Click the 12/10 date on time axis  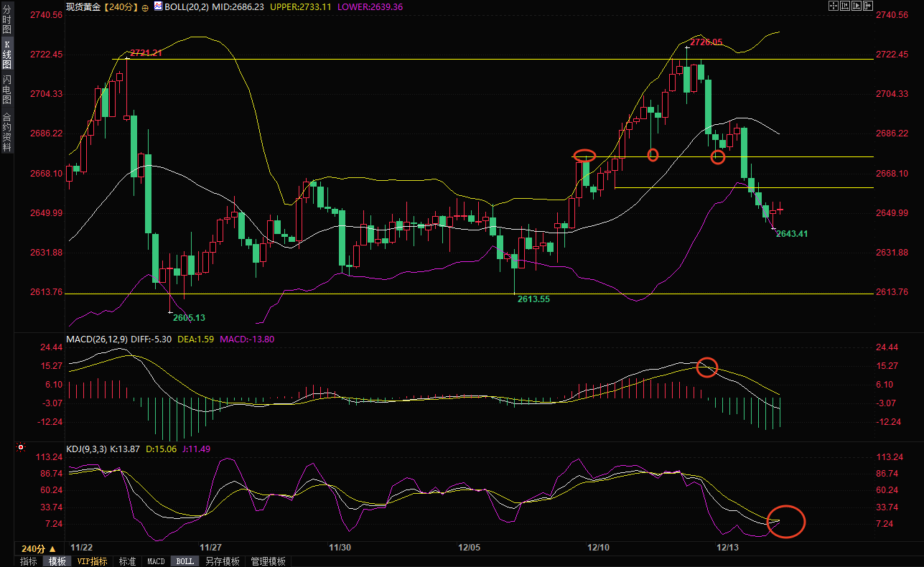pyautogui.click(x=598, y=547)
